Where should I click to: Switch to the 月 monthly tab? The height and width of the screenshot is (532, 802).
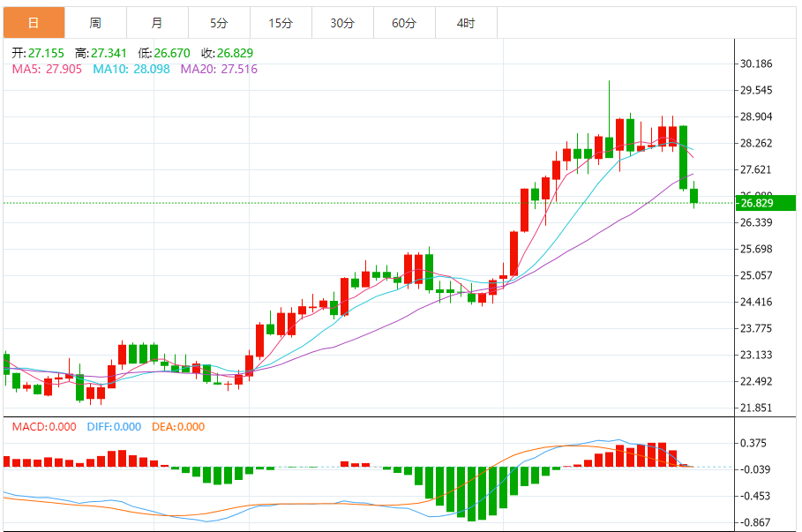158,23
